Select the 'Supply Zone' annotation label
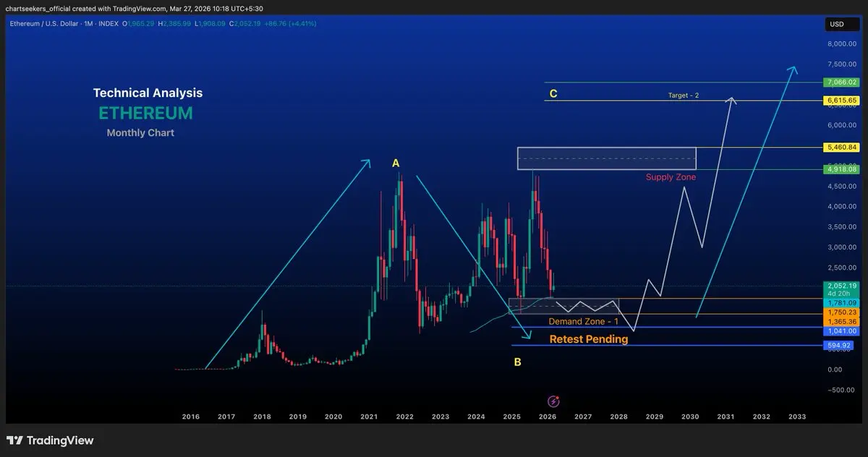868x457 pixels. [x=671, y=177]
